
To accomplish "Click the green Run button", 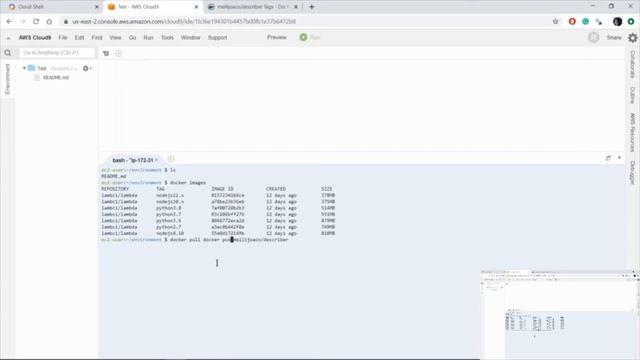I will point(310,37).
